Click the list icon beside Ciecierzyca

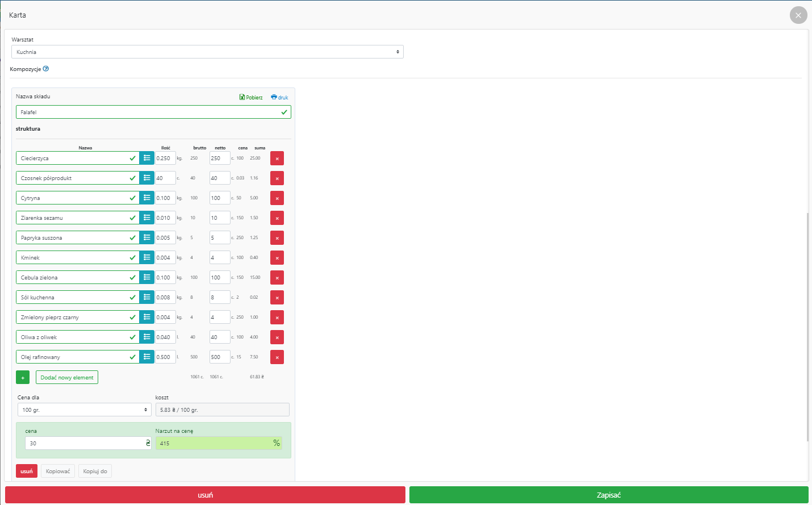coord(147,158)
